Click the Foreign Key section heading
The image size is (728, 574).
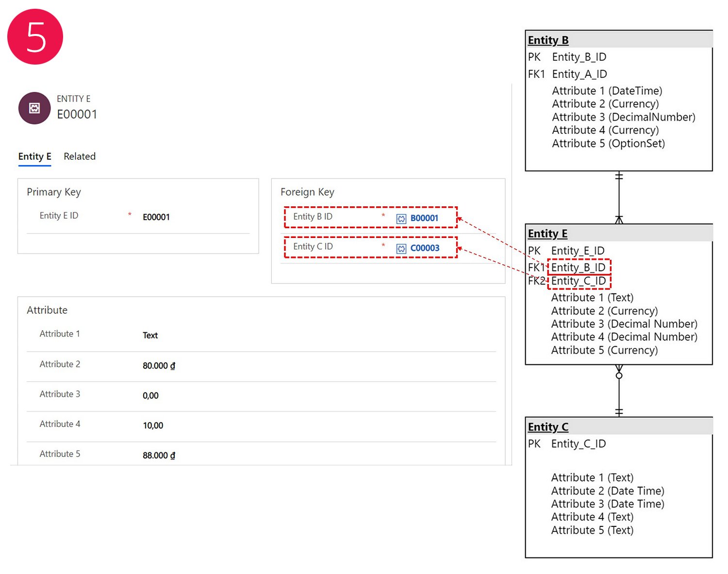tap(307, 192)
